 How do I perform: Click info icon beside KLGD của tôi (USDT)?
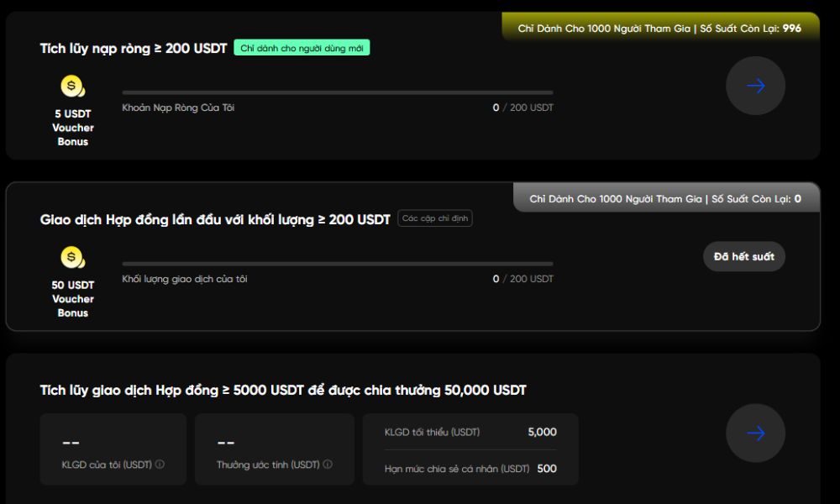[160, 465]
